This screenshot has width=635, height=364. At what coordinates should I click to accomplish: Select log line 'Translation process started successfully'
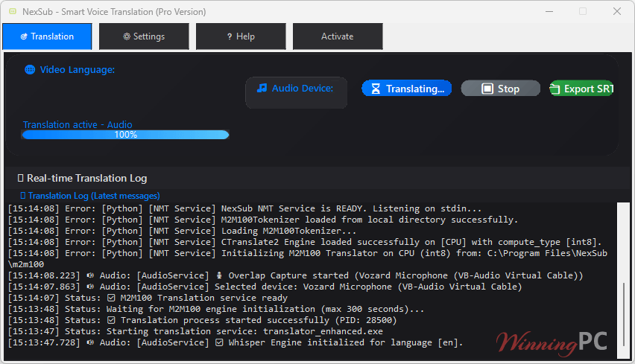tap(202, 320)
